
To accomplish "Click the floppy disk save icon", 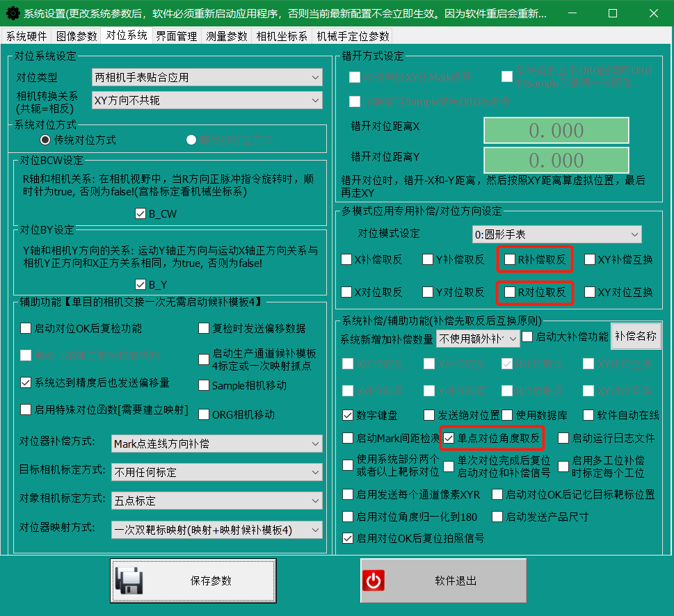I will 129,581.
